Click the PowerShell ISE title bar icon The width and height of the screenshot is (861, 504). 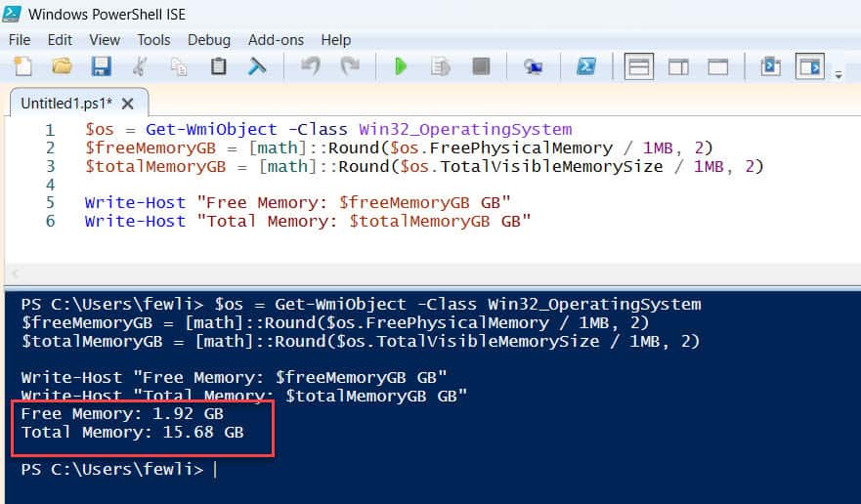[12, 13]
